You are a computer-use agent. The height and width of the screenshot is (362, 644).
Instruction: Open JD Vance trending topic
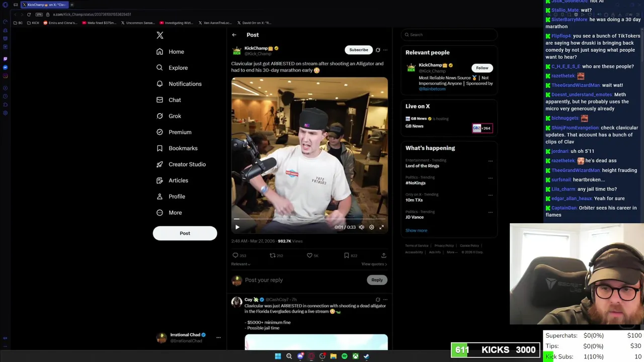point(415,217)
